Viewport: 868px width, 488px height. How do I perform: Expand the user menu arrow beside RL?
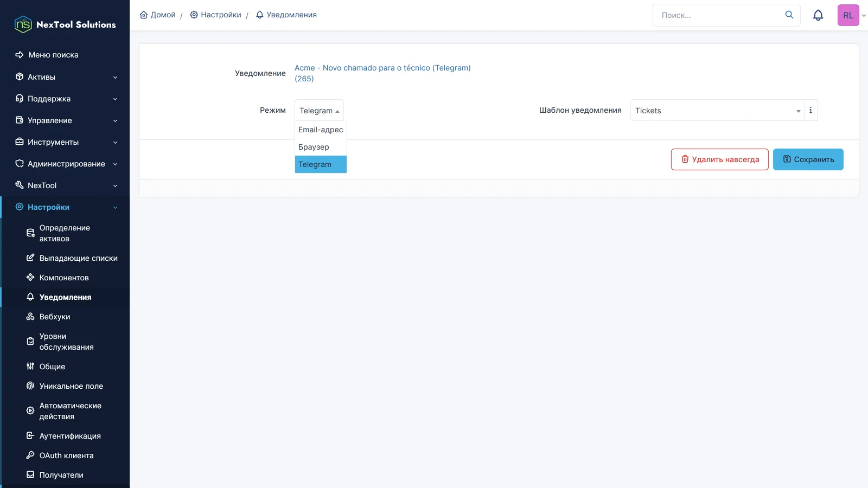click(864, 16)
